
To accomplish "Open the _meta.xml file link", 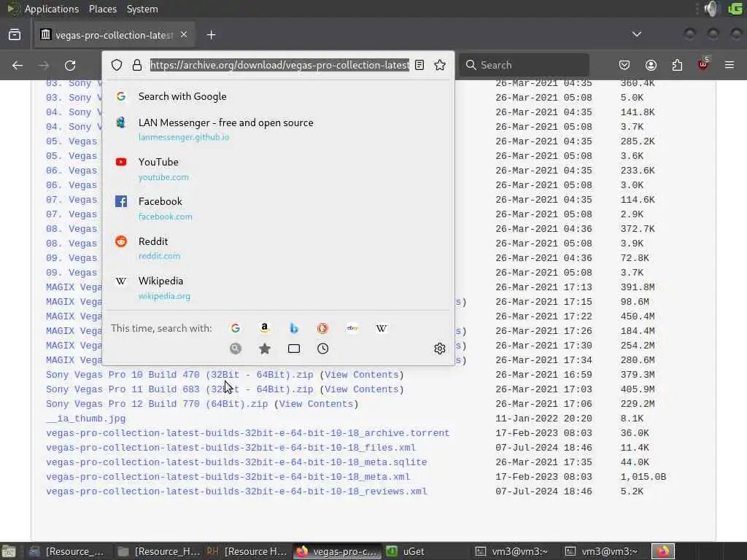I will point(228,477).
